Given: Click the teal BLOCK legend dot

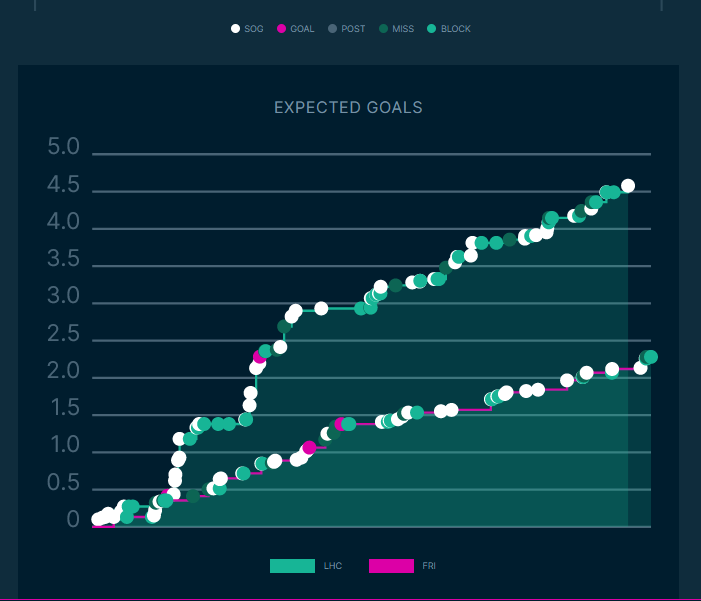Looking at the screenshot, I should click(432, 29).
